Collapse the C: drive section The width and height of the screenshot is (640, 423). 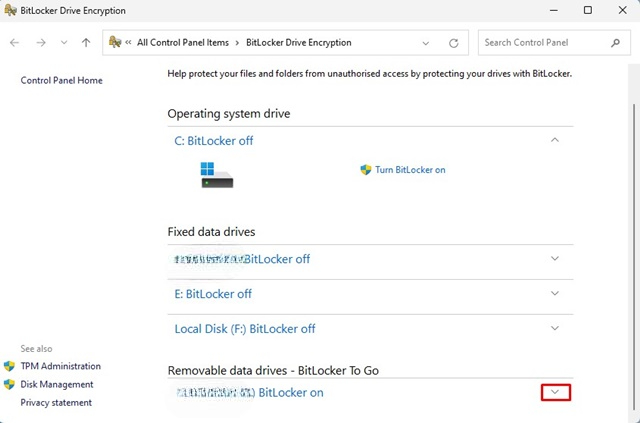(x=555, y=140)
